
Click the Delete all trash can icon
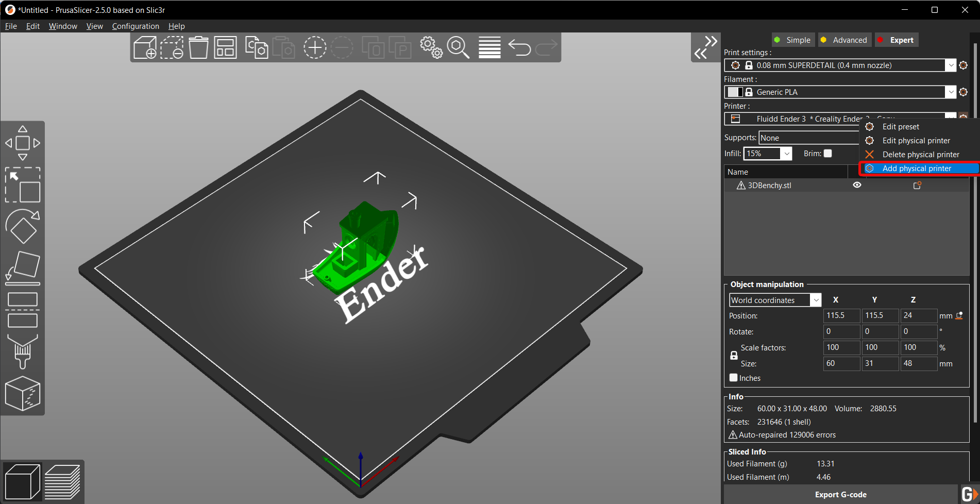(198, 47)
